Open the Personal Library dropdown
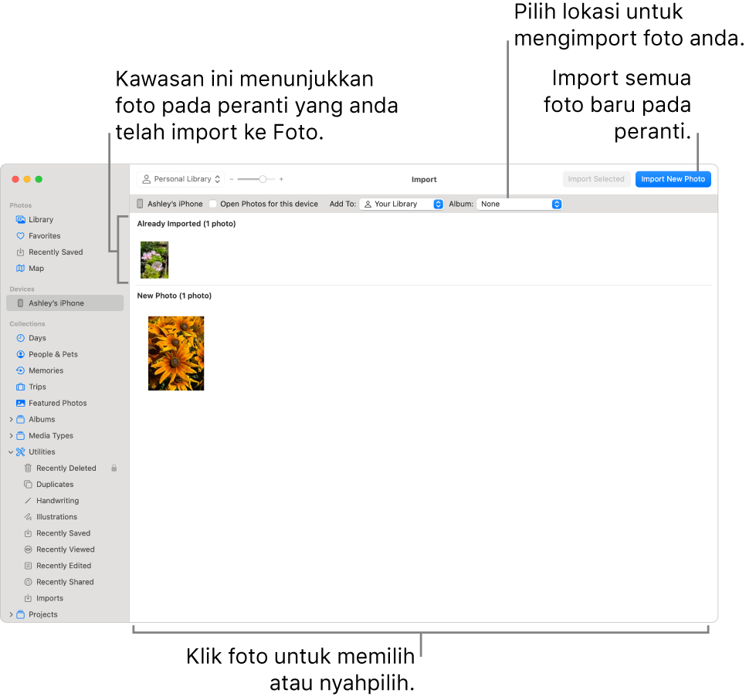This screenshot has width=756, height=700. (181, 179)
